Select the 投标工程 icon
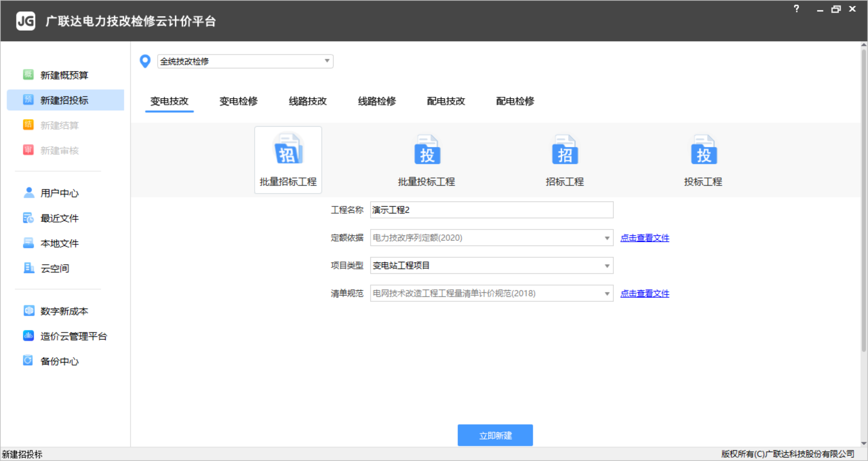 [x=703, y=151]
